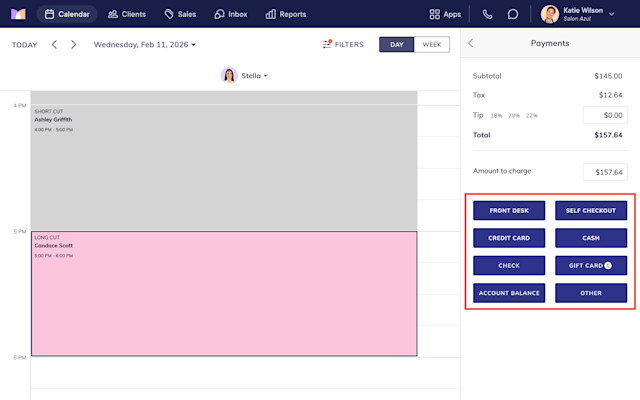Screen dimensions: 640x400
Task: Apply 18% tip
Action: (x=496, y=116)
